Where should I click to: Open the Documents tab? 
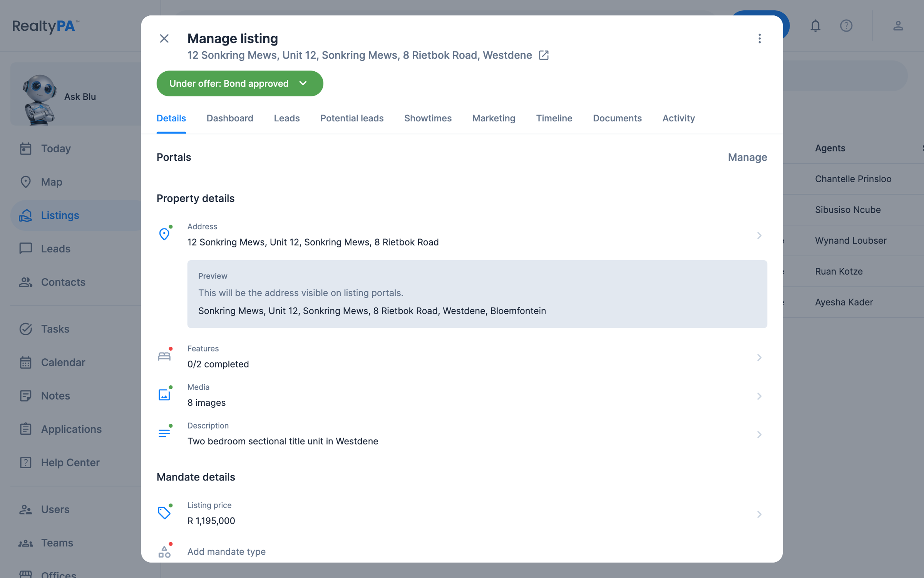coord(617,118)
